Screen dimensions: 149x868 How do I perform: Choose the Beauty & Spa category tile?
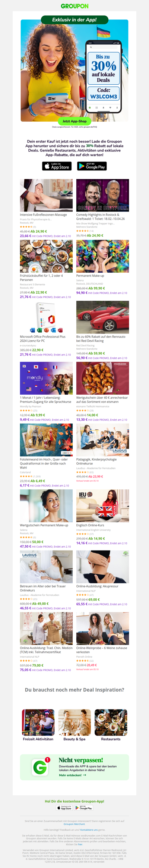(74, 726)
